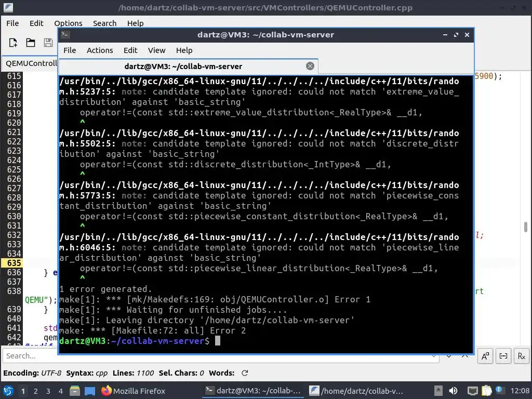Activate dartz@VM3 terminal taskbar entry

[253, 391]
